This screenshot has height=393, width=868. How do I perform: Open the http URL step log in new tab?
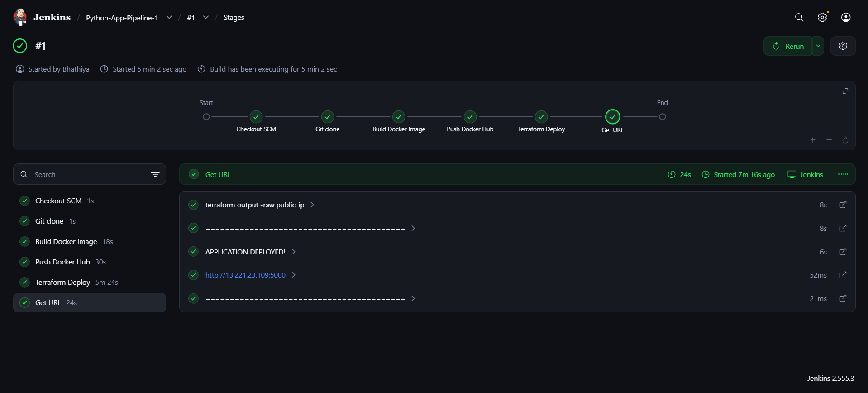(x=843, y=275)
